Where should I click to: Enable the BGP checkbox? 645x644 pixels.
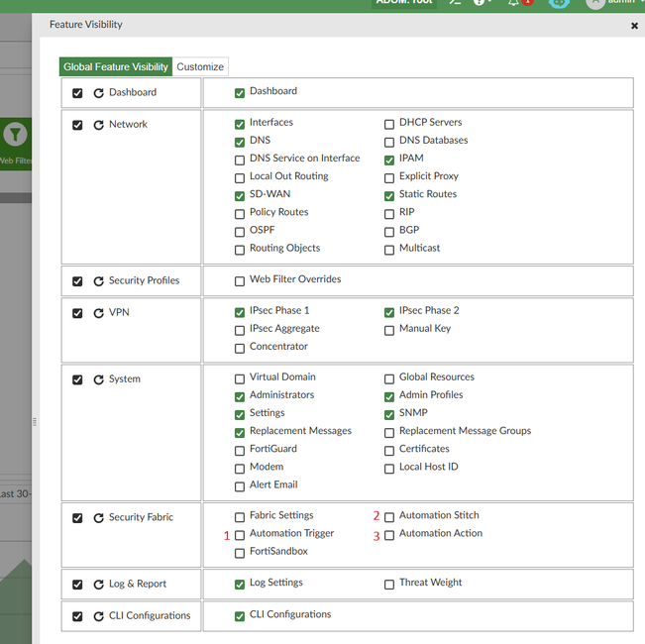pyautogui.click(x=389, y=231)
